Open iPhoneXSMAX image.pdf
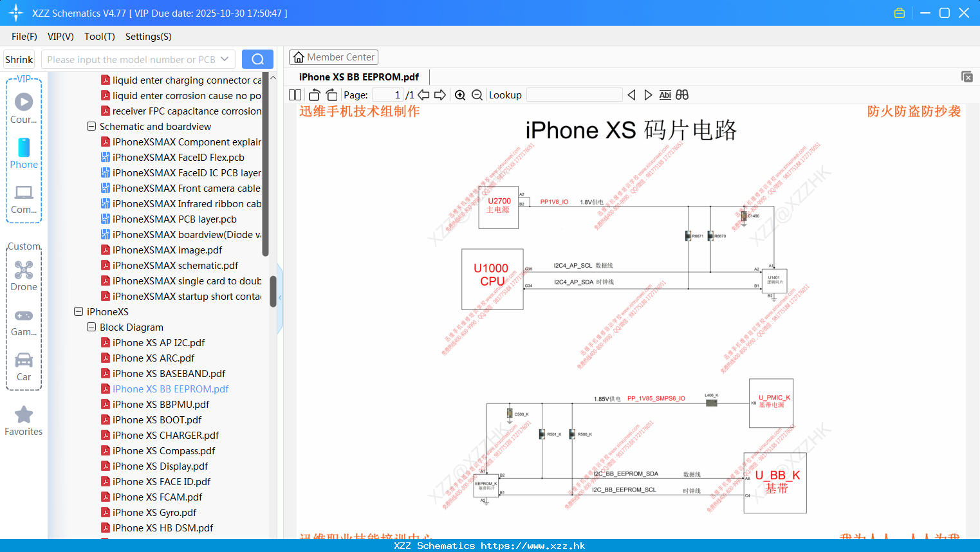This screenshot has width=980, height=552. (x=167, y=250)
